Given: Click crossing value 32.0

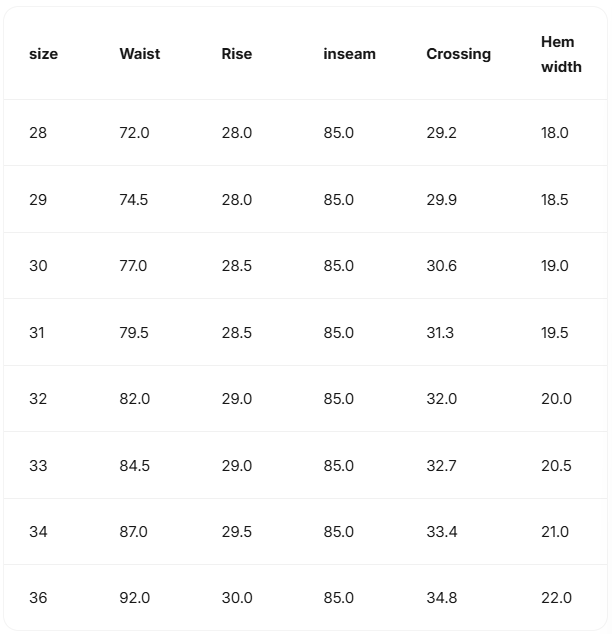Looking at the screenshot, I should click(441, 399).
